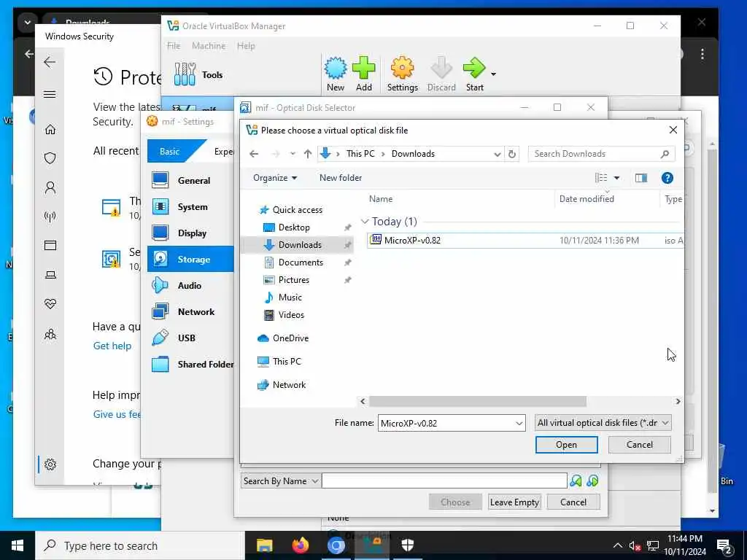
Task: Open the view options dropdown arrow
Action: tap(616, 178)
